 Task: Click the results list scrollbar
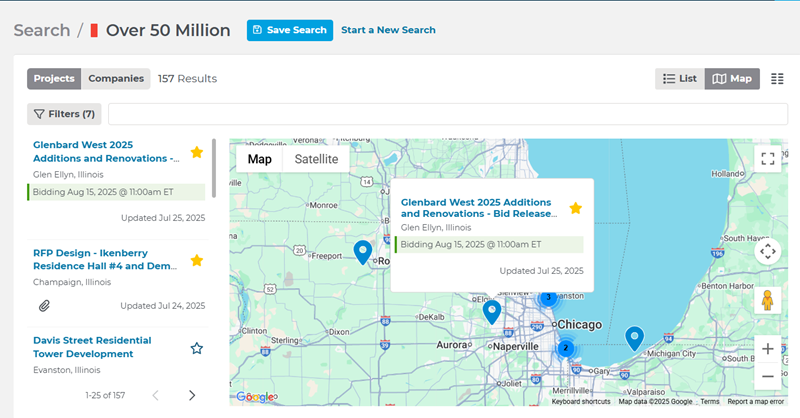214,168
